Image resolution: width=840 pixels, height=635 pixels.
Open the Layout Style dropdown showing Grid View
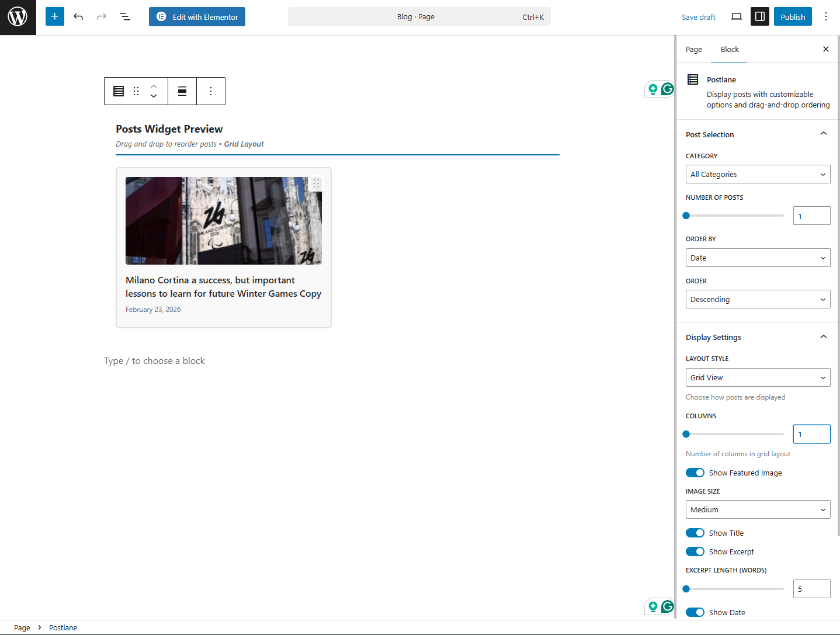tap(758, 377)
